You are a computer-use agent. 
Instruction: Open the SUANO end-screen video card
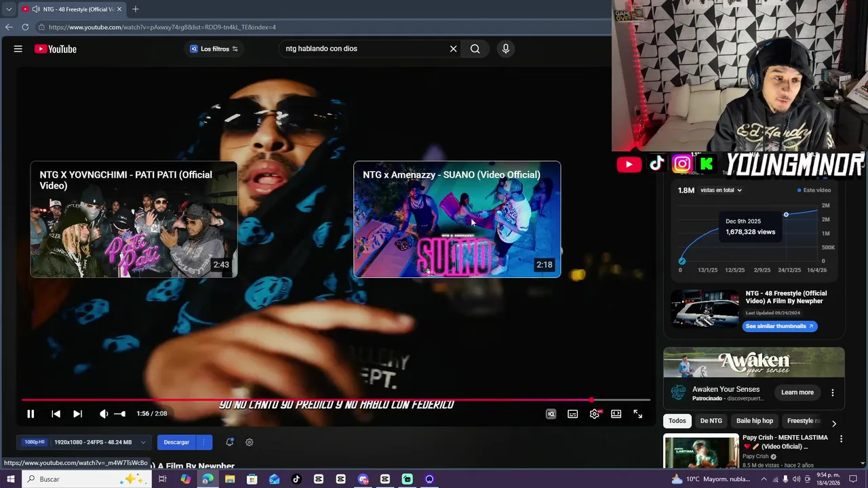pyautogui.click(x=457, y=220)
